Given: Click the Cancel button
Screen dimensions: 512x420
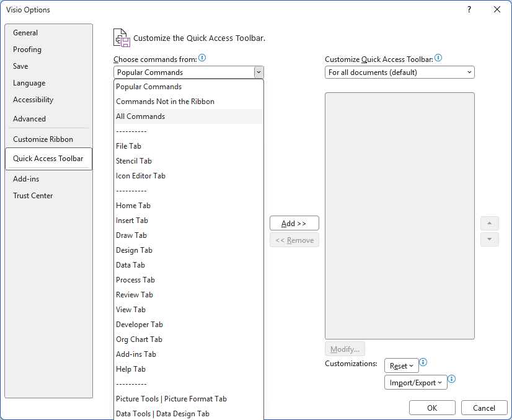Looking at the screenshot, I should click(x=484, y=408).
